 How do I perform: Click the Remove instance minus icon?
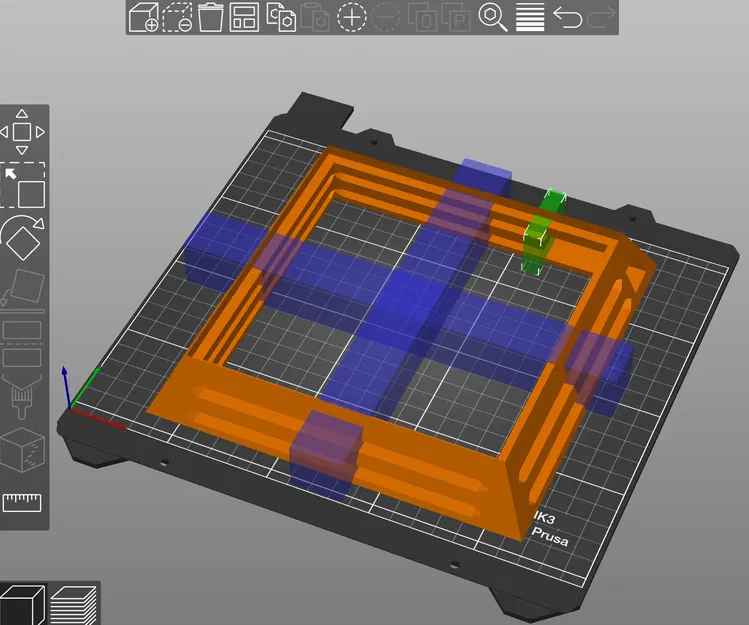click(x=385, y=17)
